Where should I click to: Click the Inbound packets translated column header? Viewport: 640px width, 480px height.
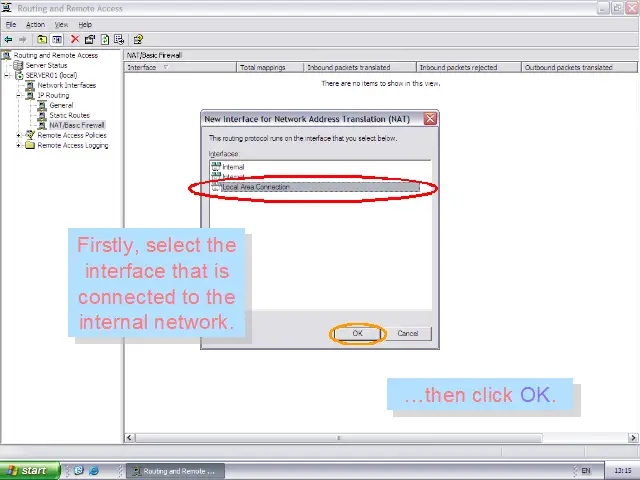(360, 67)
